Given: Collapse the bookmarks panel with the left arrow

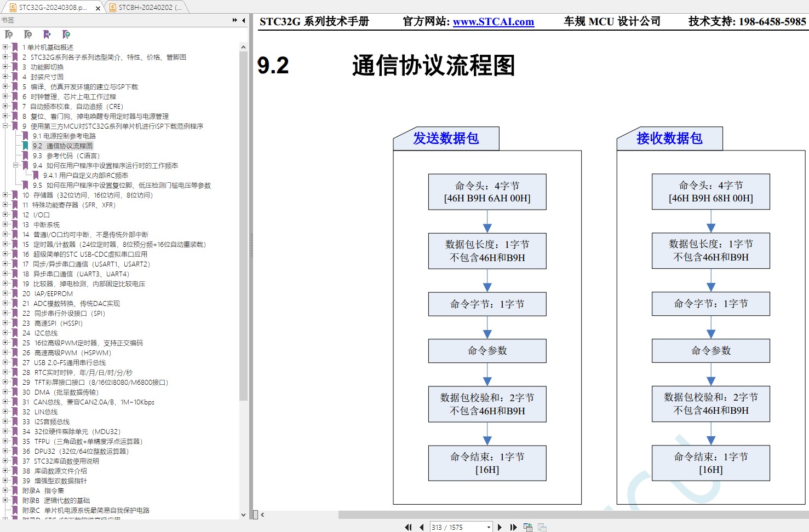Looking at the screenshot, I should click(244, 20).
